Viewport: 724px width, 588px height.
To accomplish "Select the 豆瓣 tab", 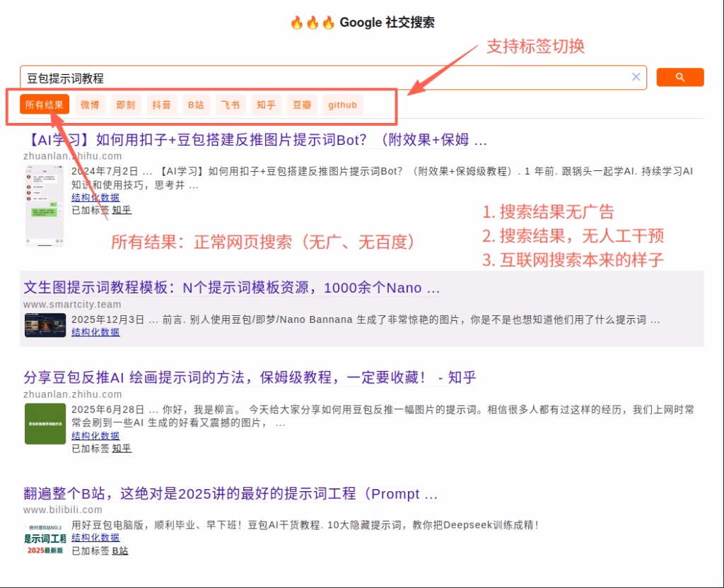I will [x=302, y=105].
